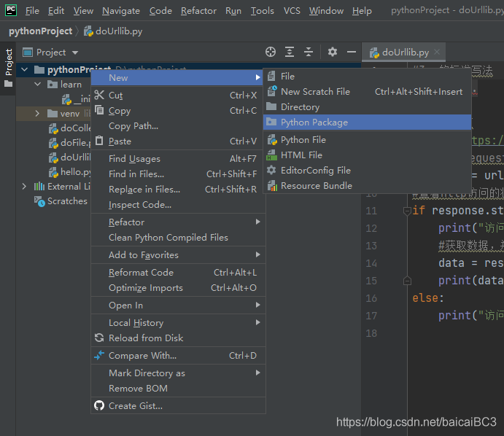Select hello.py in the project tree
Viewport: 504px width, 436px height.
pos(74,172)
